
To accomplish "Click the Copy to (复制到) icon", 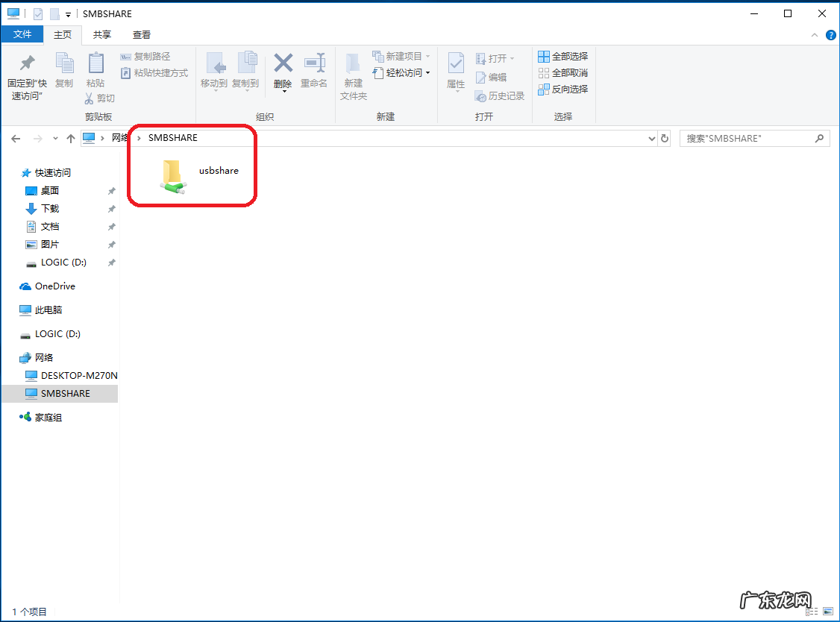I will tap(247, 63).
